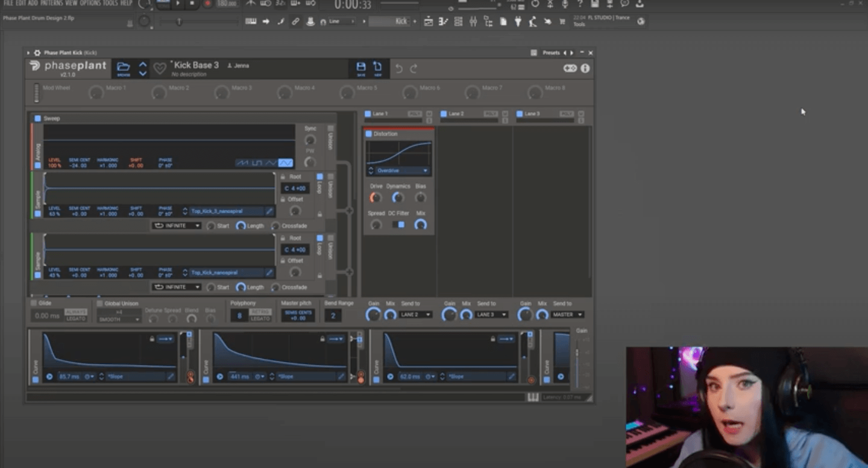Edit the 62.0 ms curve with the pencil icon

point(512,376)
